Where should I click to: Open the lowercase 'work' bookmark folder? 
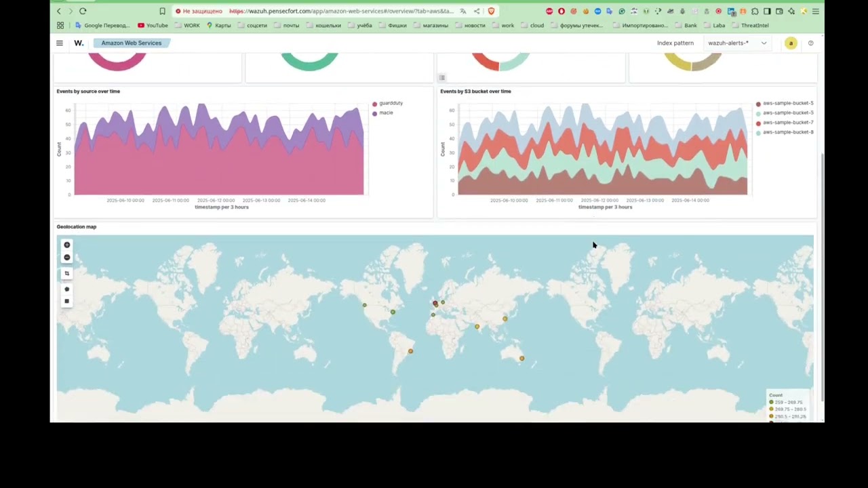(502, 25)
